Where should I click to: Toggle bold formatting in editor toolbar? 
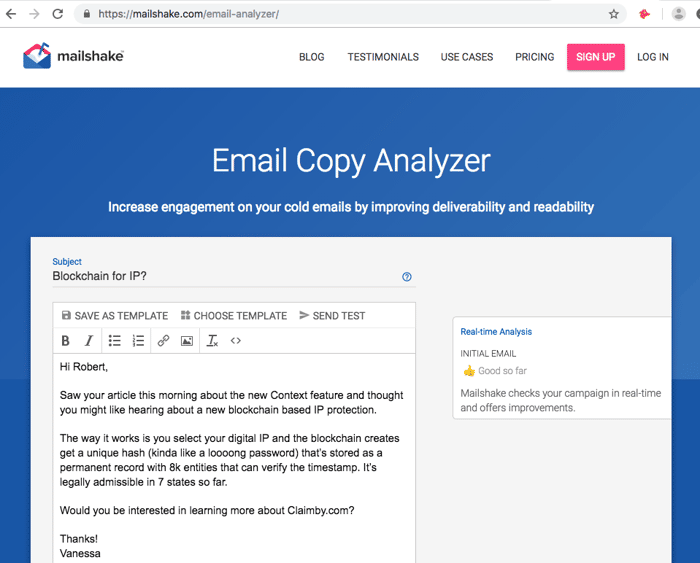pos(65,341)
